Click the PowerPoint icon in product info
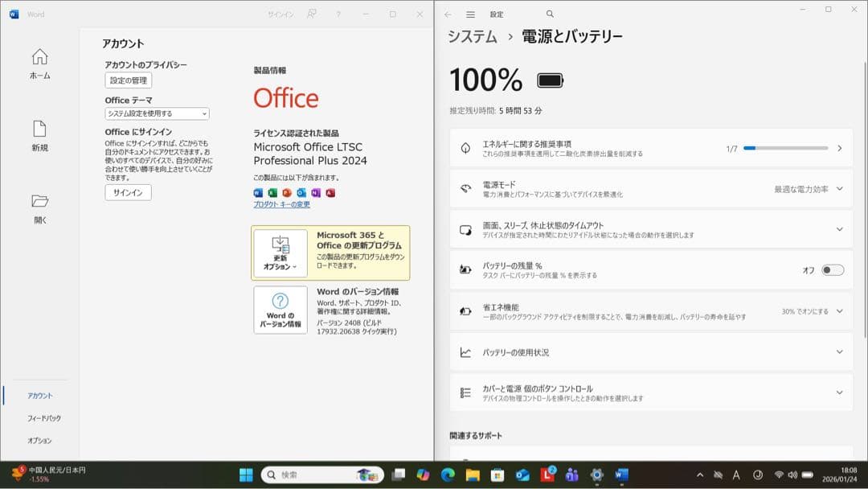868x489 pixels. (286, 194)
